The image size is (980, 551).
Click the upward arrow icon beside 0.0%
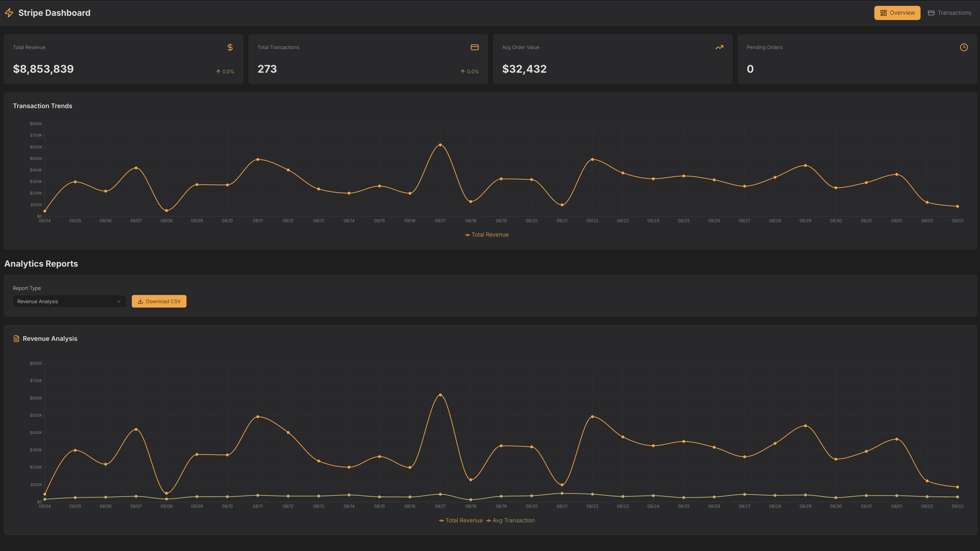(218, 71)
